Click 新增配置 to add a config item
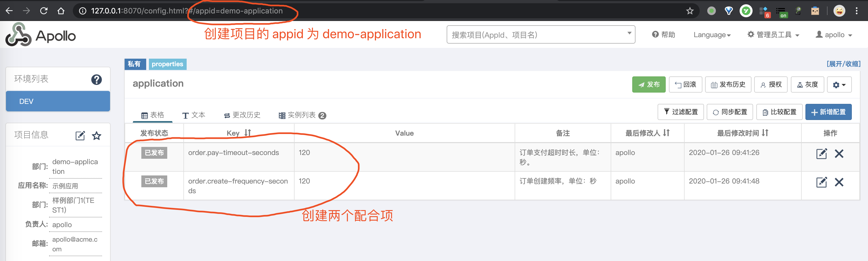 point(829,112)
